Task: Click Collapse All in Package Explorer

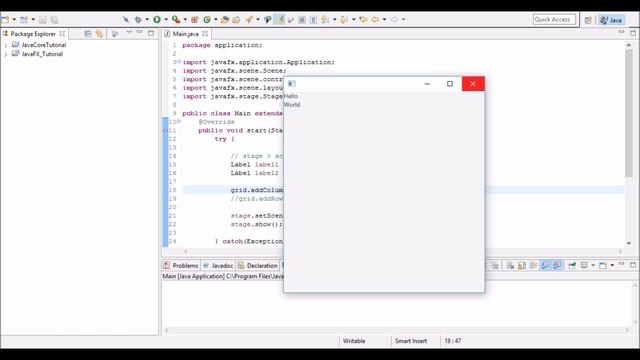Action: pos(88,33)
